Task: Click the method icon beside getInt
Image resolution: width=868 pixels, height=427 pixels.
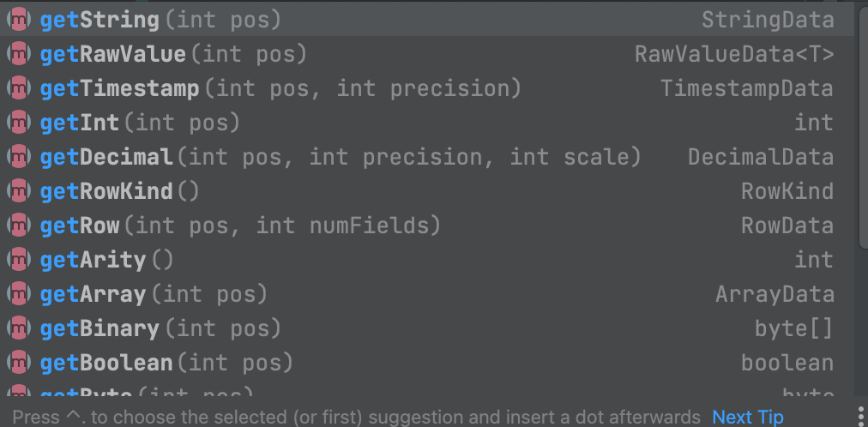Action: tap(18, 123)
